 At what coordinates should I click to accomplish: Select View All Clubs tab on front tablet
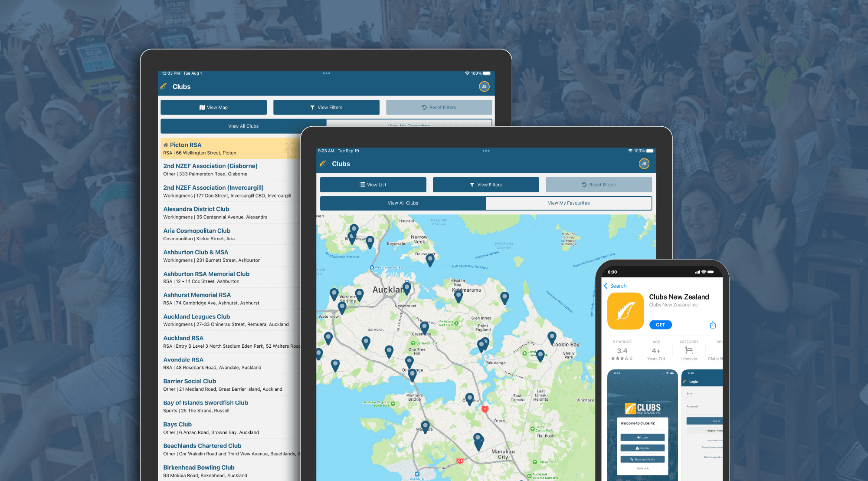point(403,203)
